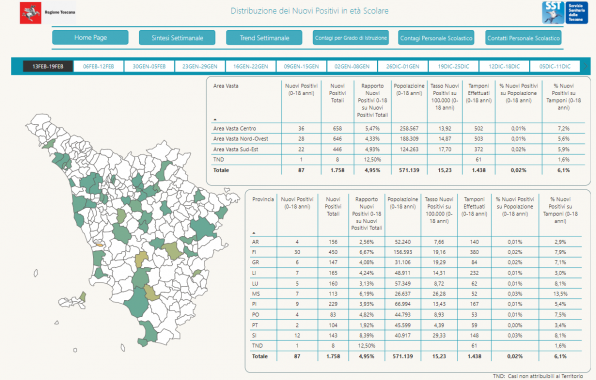596x380 pixels.
Task: Select the orange-highlighted municipality on the map
Action: [99, 244]
